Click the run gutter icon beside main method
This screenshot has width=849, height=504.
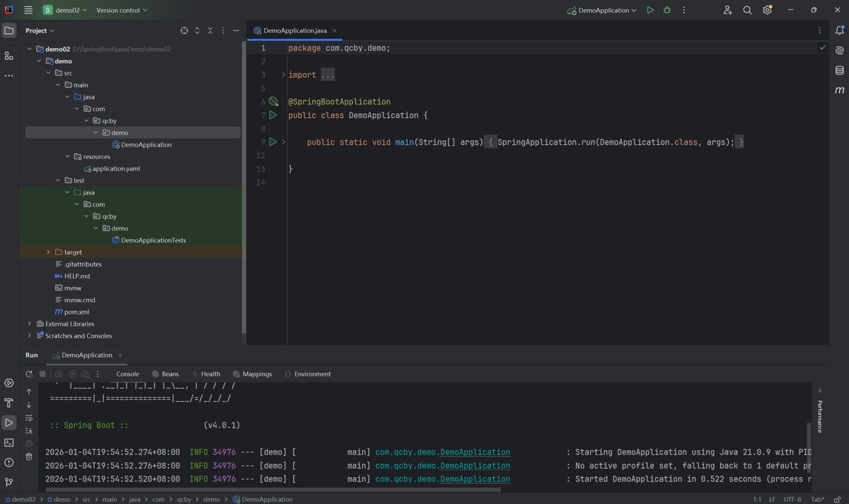pyautogui.click(x=273, y=142)
